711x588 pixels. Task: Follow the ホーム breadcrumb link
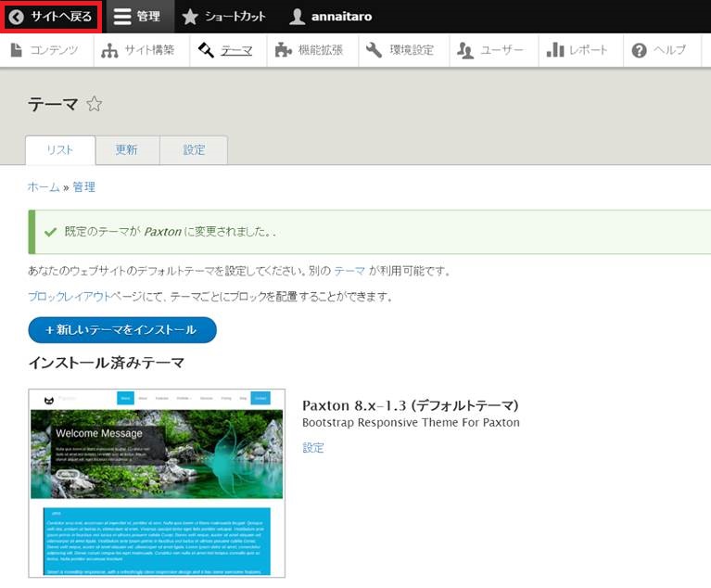[x=44, y=187]
